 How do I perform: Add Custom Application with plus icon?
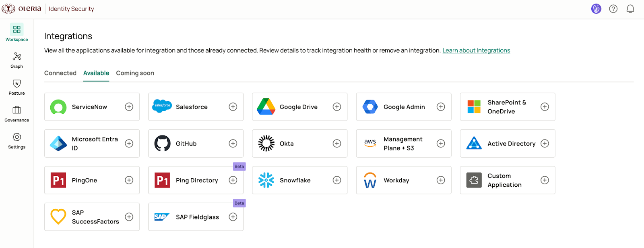point(545,180)
